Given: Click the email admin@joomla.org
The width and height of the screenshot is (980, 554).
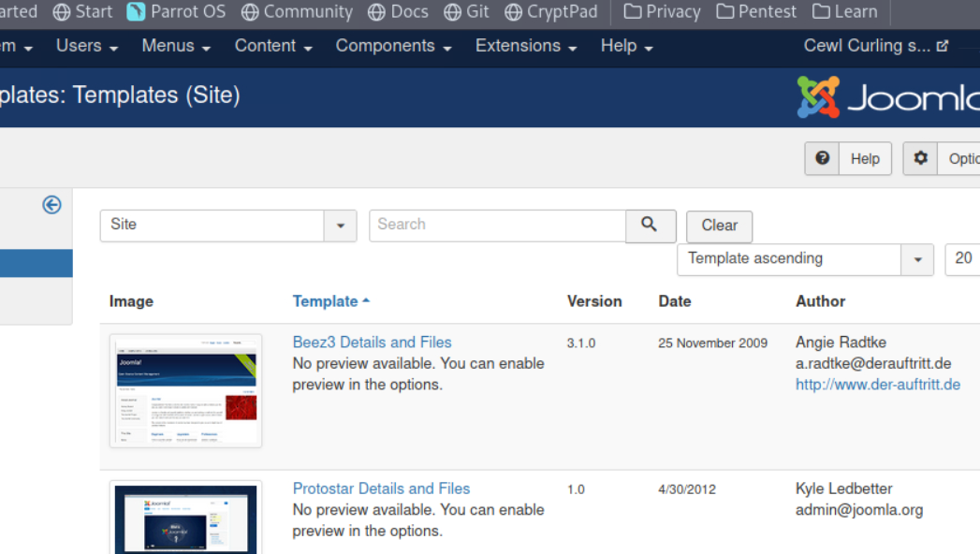Looking at the screenshot, I should [858, 510].
